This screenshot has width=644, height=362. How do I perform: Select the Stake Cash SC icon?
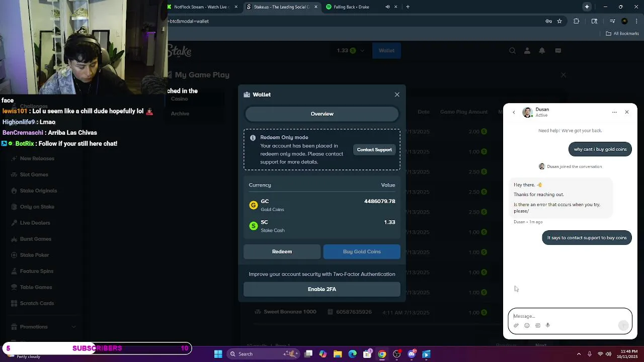pyautogui.click(x=254, y=226)
